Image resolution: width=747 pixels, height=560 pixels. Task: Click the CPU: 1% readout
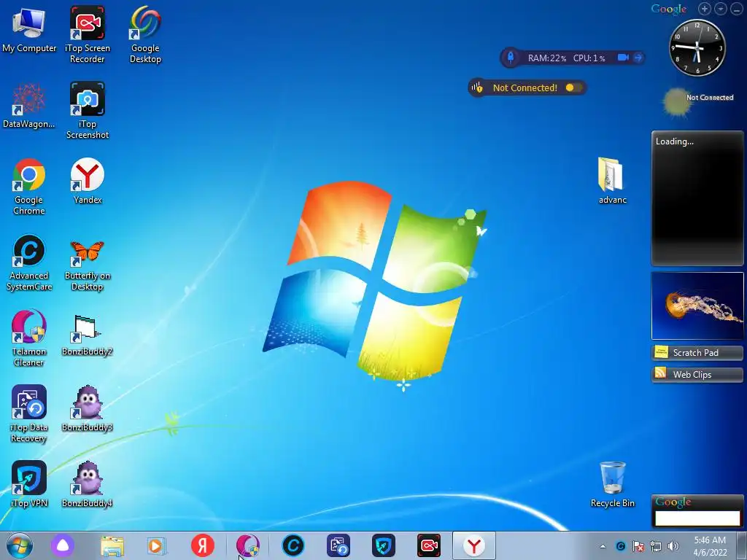pos(589,58)
